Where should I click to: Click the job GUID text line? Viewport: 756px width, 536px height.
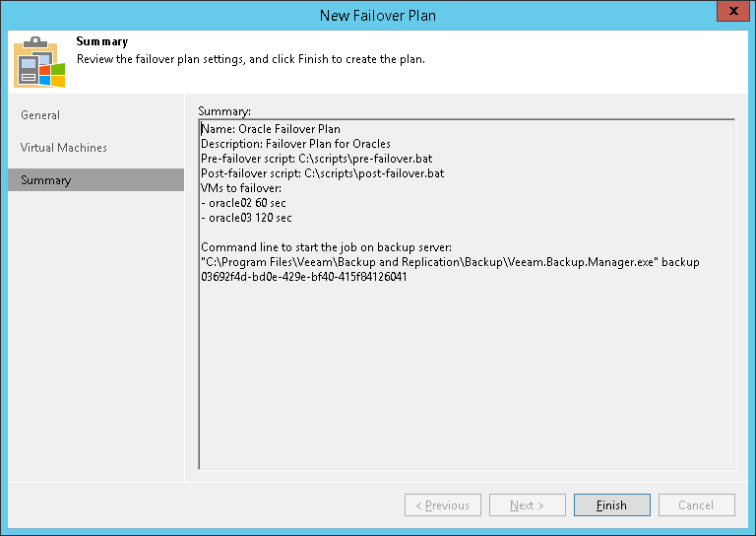[303, 277]
